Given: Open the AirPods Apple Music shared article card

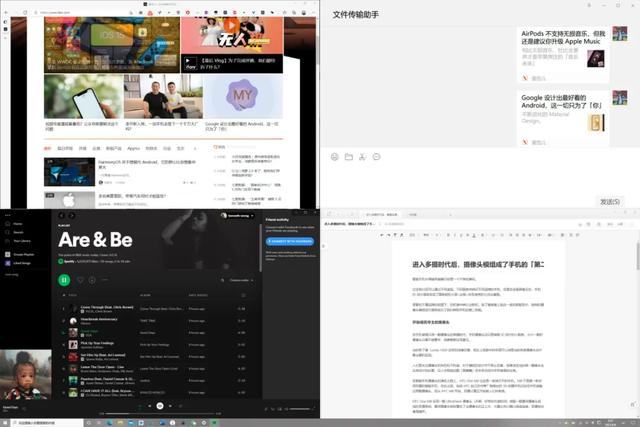Looking at the screenshot, I should tap(563, 55).
